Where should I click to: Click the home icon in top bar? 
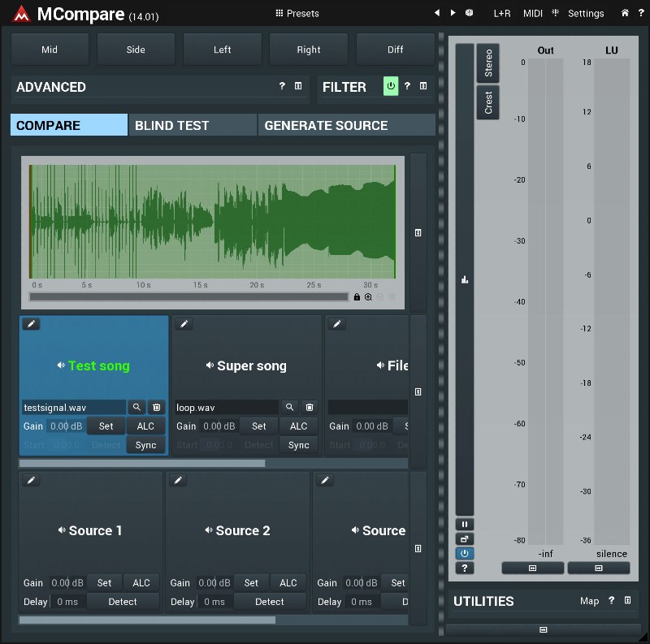(x=625, y=13)
